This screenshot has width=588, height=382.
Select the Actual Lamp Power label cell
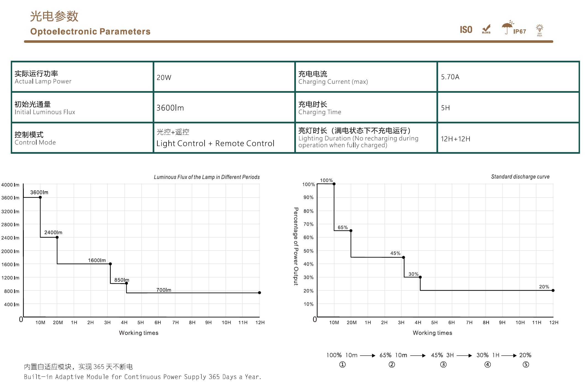tap(82, 77)
